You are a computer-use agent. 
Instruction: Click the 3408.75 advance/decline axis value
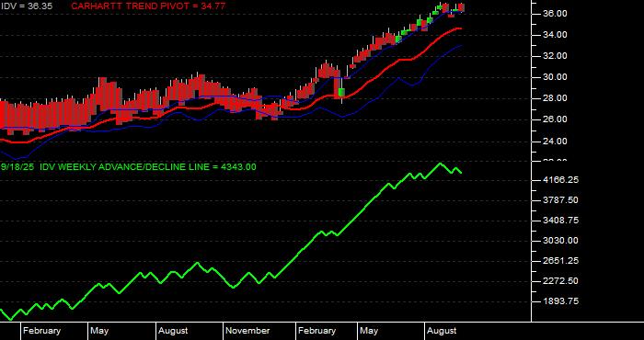(x=560, y=221)
